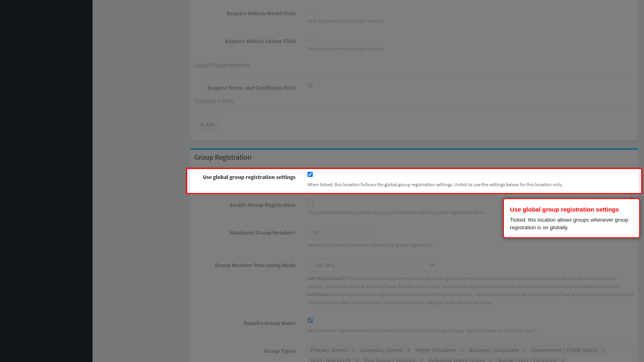Image resolution: width=644 pixels, height=362 pixels.
Task: Click the Legal Requirements heading
Action: pyautogui.click(x=222, y=65)
